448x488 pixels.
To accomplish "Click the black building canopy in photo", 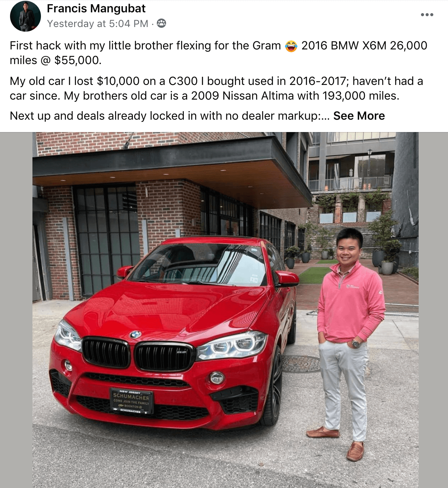I will point(172,168).
